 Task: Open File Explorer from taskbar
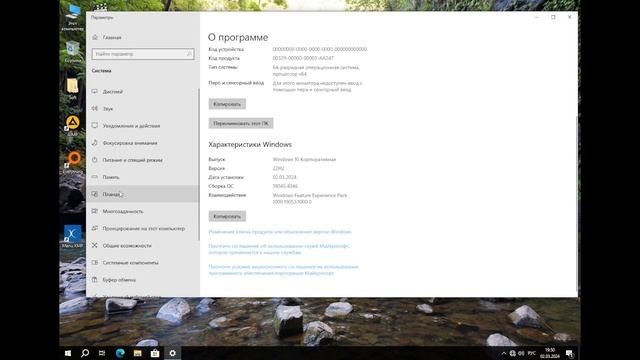click(x=138, y=353)
